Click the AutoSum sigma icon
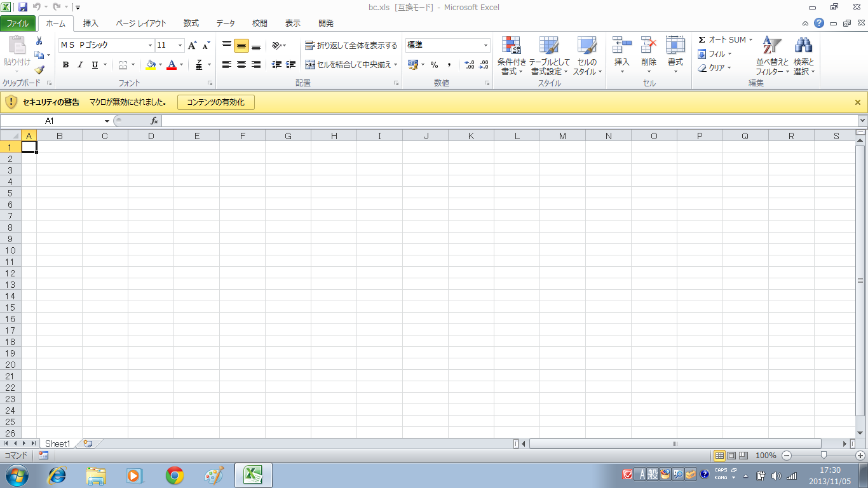 [702, 40]
